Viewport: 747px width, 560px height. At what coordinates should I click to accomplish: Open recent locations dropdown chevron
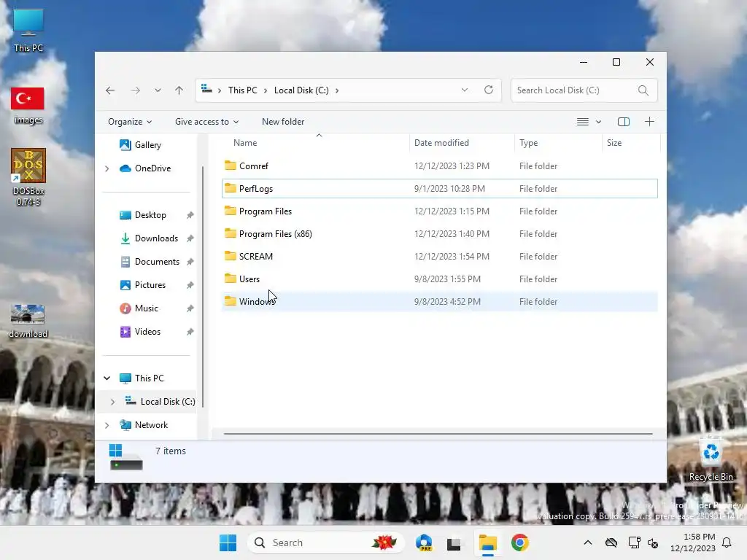click(x=158, y=90)
